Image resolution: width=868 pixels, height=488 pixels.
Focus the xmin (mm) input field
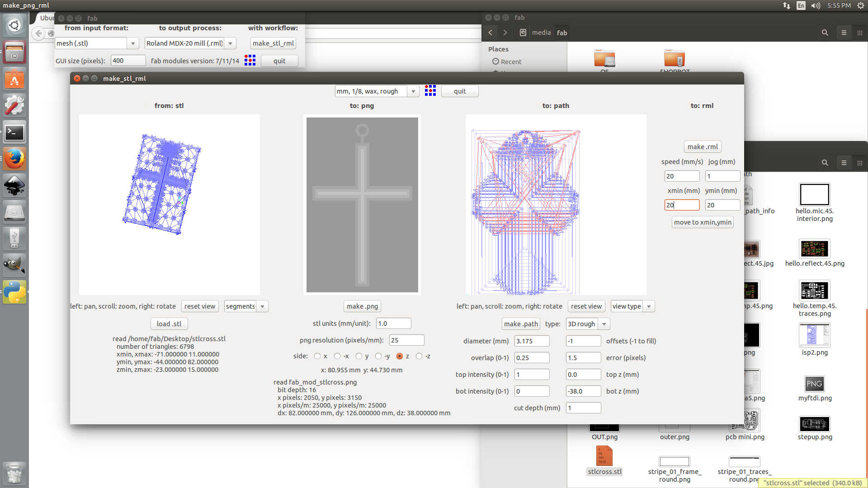coord(682,205)
